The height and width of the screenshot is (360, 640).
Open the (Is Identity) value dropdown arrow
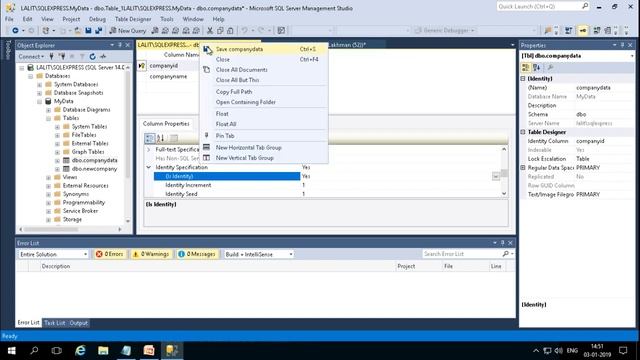click(496, 176)
